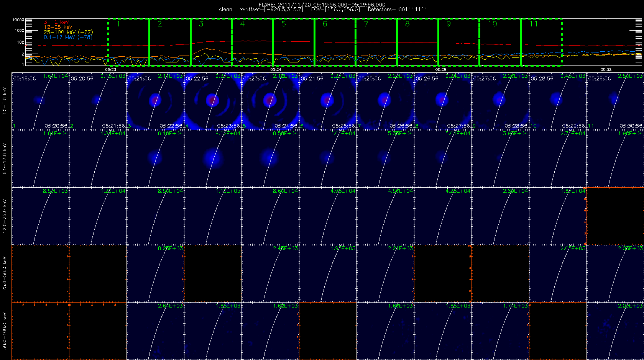Image resolution: width=644 pixels, height=360 pixels.
Task: Select interval 3 in the lightcurve plot
Action: pyautogui.click(x=211, y=42)
